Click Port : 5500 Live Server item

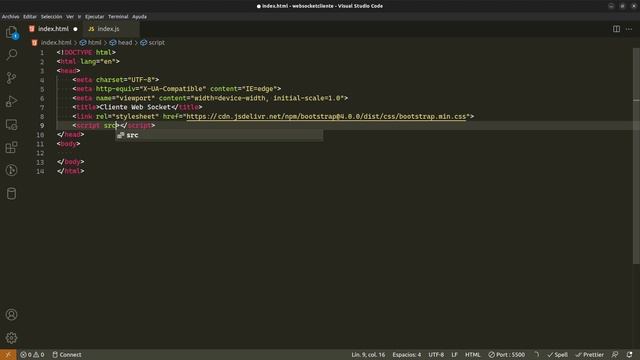tap(507, 355)
